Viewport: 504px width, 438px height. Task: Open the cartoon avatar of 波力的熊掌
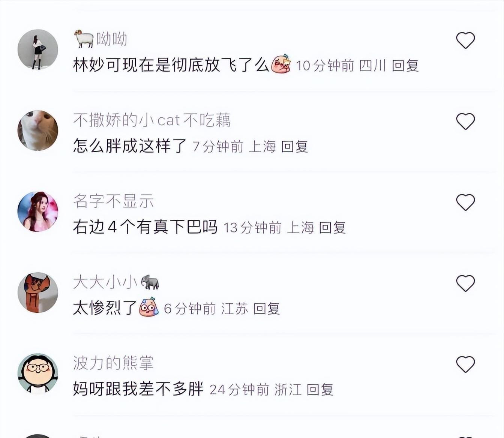pyautogui.click(x=38, y=373)
